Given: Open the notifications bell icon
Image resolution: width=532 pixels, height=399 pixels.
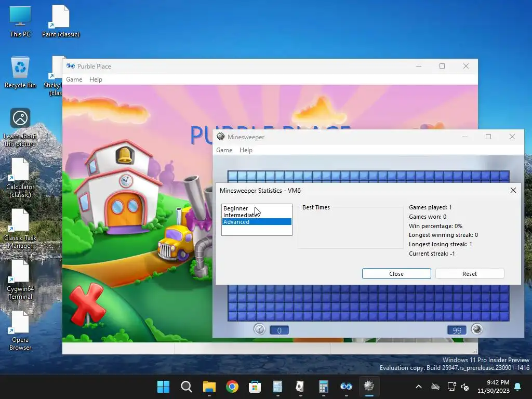Looking at the screenshot, I should coord(518,387).
